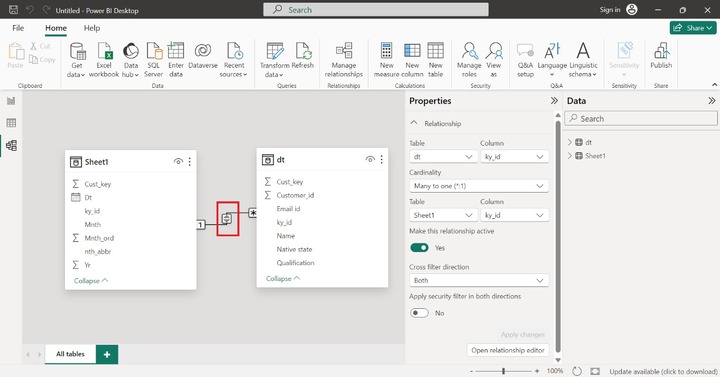This screenshot has height=377, width=720.
Task: Open Manage roles
Action: [x=469, y=60]
